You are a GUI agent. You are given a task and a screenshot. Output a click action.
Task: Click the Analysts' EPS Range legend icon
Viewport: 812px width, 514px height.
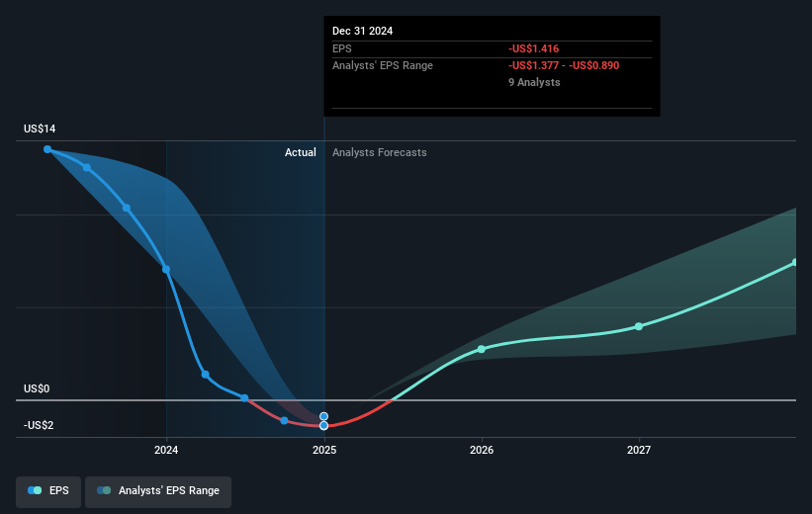[104, 490]
